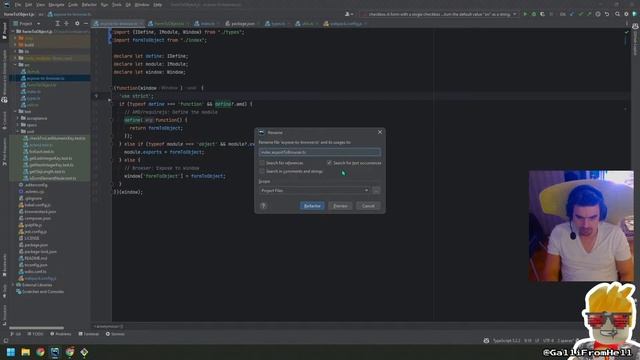This screenshot has width=640, height=360.
Task: Close the Rename dialog with X
Action: [x=380, y=132]
